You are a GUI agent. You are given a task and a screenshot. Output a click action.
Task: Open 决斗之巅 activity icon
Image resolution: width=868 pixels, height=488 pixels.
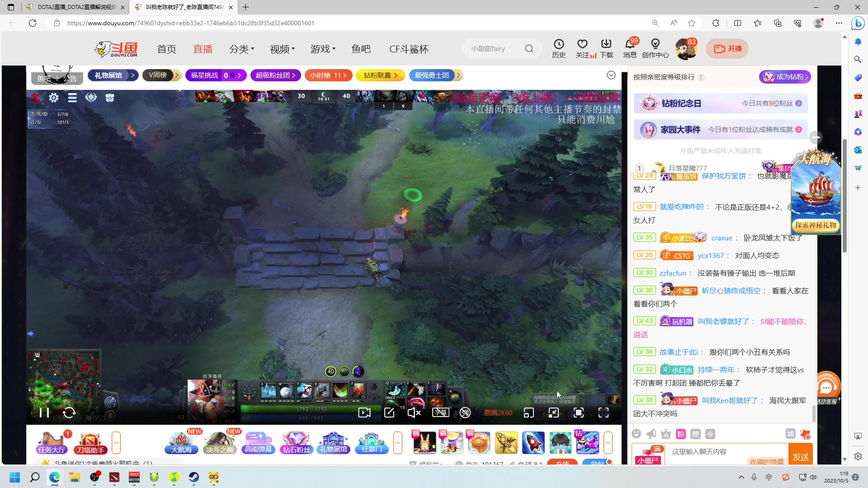coord(220,442)
